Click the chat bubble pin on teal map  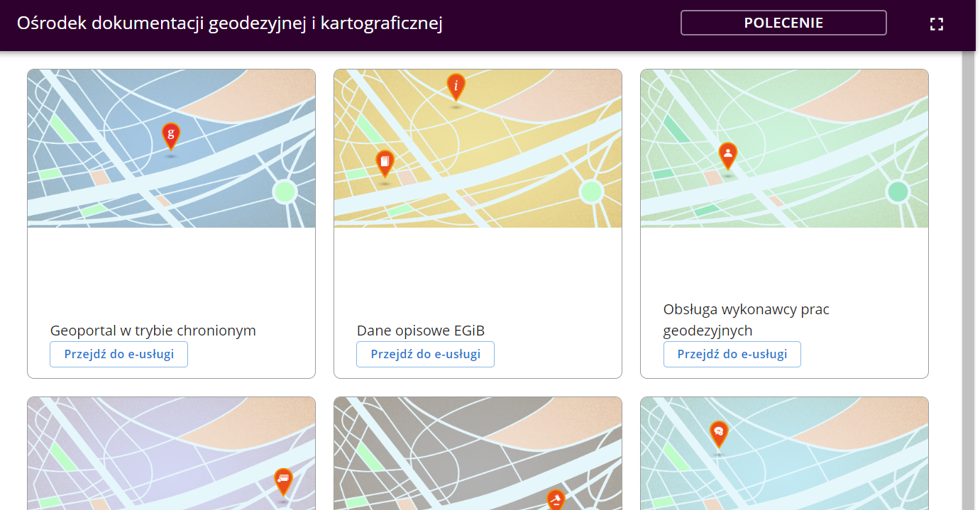tap(719, 433)
